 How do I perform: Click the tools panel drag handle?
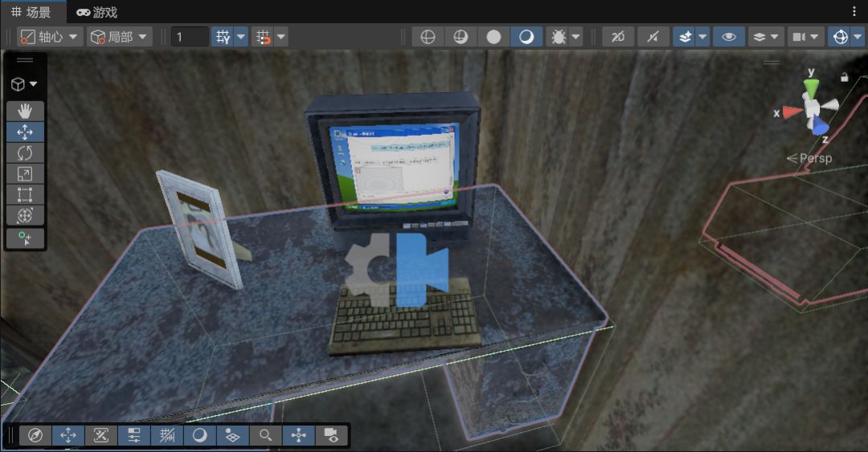coord(25,60)
